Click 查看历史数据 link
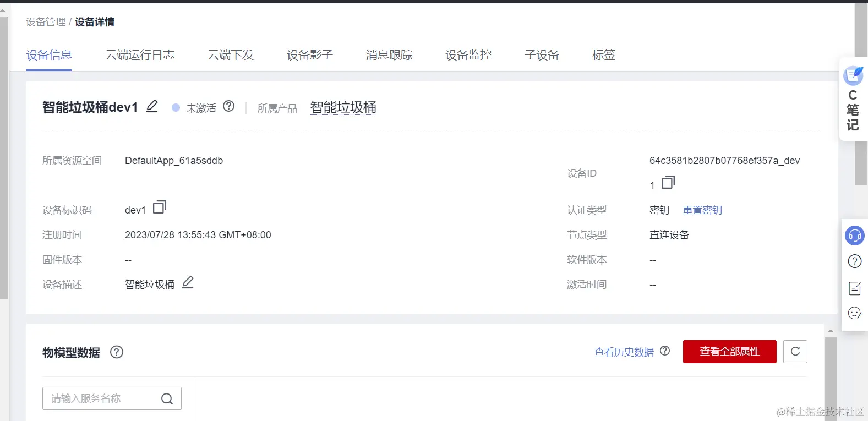 pyautogui.click(x=624, y=352)
